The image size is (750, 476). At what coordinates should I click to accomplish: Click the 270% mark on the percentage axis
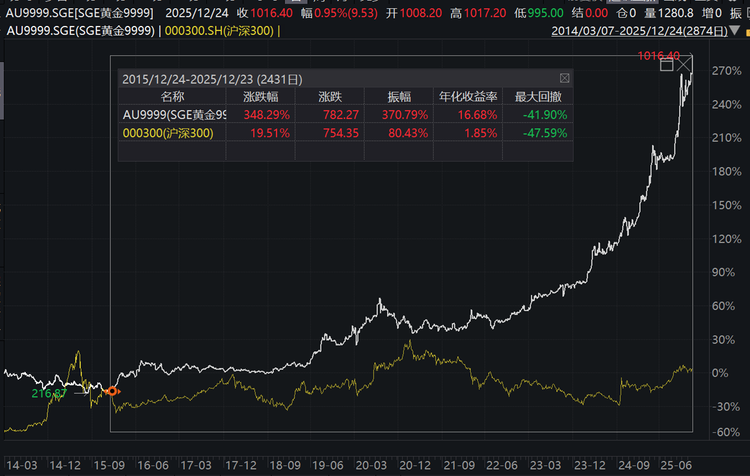(x=725, y=71)
